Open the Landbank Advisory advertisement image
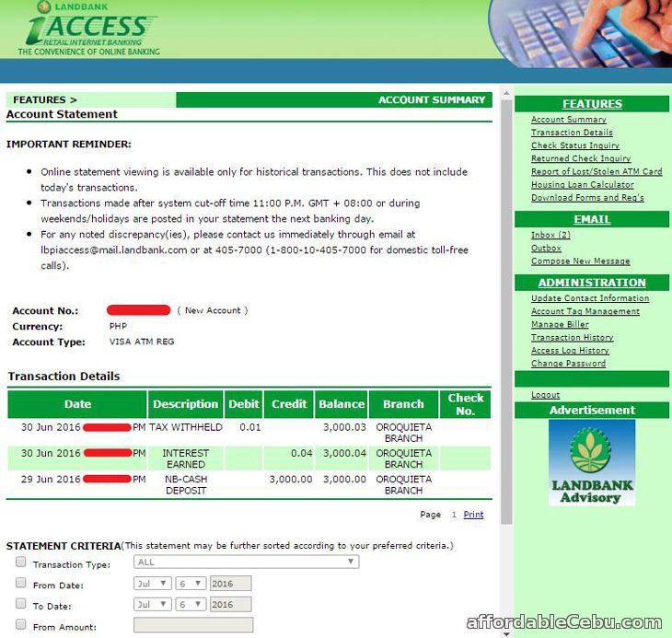 [592, 462]
